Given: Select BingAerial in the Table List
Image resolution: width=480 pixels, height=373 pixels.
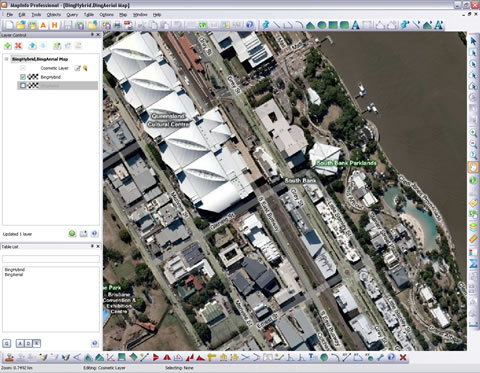Looking at the screenshot, I should tap(14, 274).
